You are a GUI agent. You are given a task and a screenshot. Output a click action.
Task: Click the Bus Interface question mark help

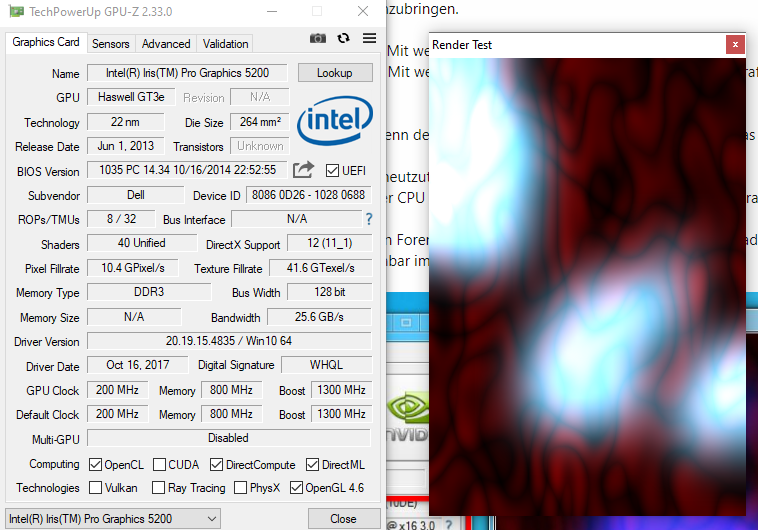[x=369, y=219]
